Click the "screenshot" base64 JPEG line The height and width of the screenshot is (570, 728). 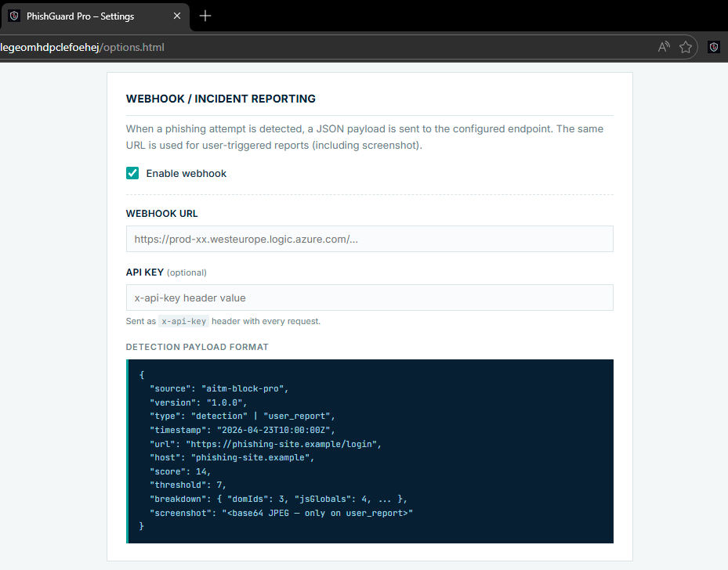281,513
